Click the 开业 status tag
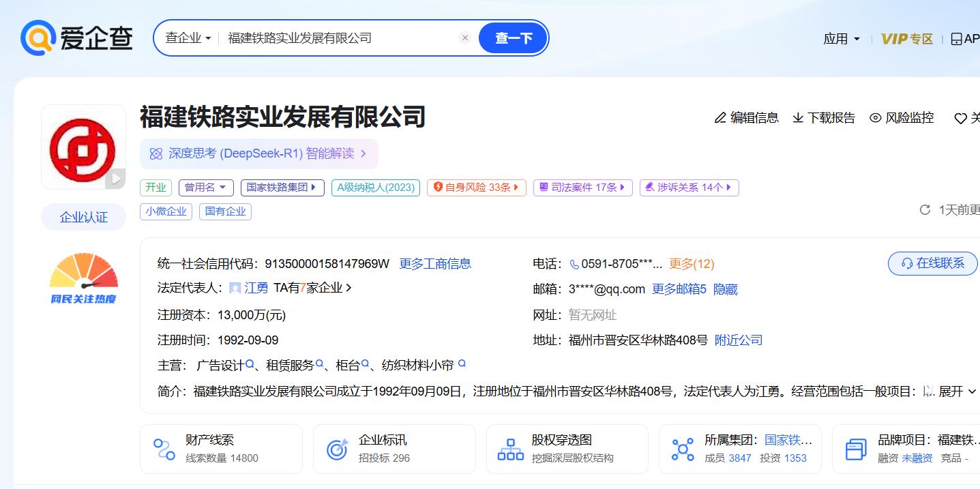980x489 pixels. (x=155, y=188)
